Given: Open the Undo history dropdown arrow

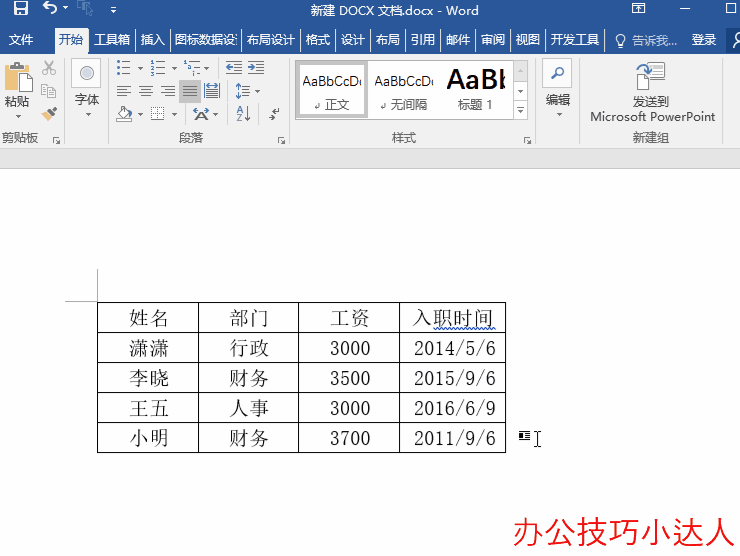Looking at the screenshot, I should (x=66, y=8).
